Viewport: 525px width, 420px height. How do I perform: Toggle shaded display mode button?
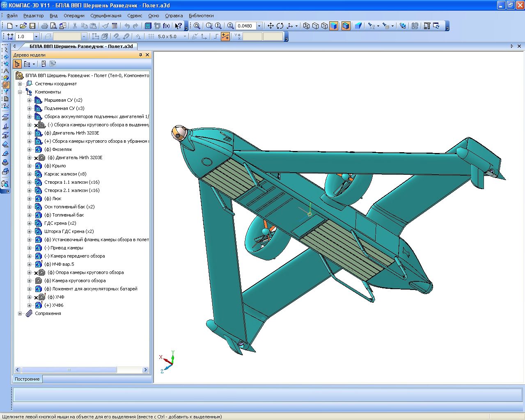(334, 26)
